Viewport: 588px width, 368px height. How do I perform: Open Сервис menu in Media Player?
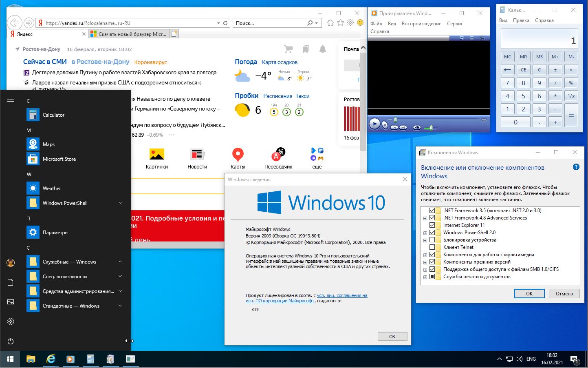point(455,24)
